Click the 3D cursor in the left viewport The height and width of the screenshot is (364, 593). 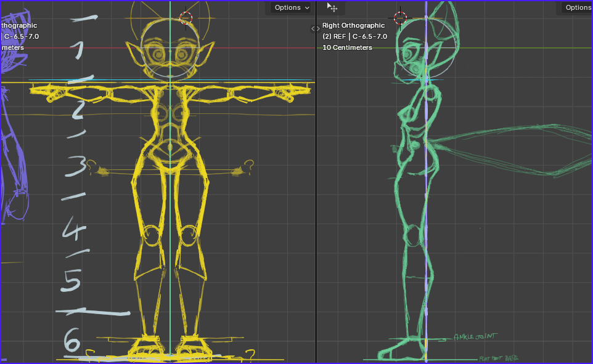click(186, 18)
